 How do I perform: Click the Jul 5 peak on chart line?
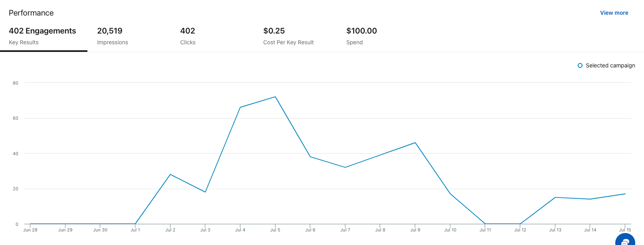(x=275, y=97)
